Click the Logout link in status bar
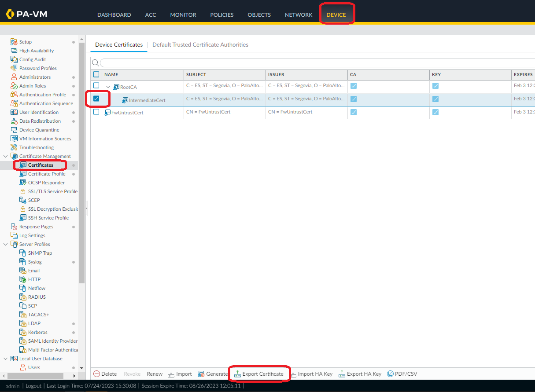The image size is (535, 392). point(33,386)
